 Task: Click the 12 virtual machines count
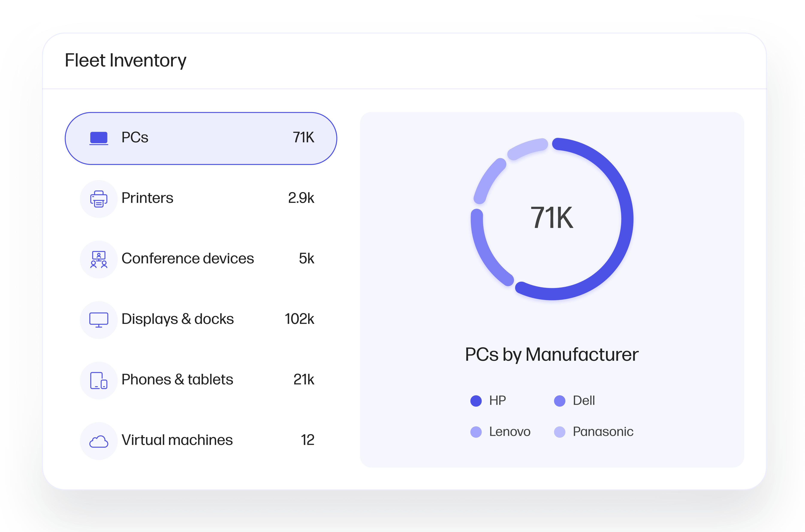click(308, 440)
